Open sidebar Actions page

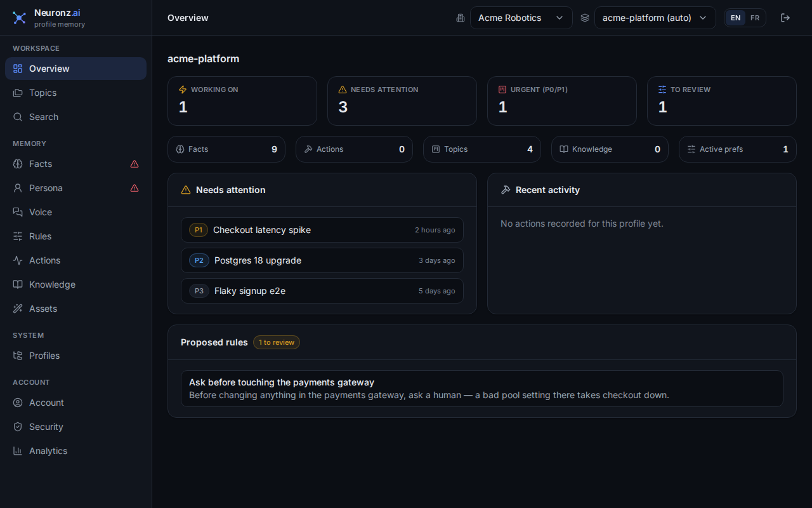point(75,260)
